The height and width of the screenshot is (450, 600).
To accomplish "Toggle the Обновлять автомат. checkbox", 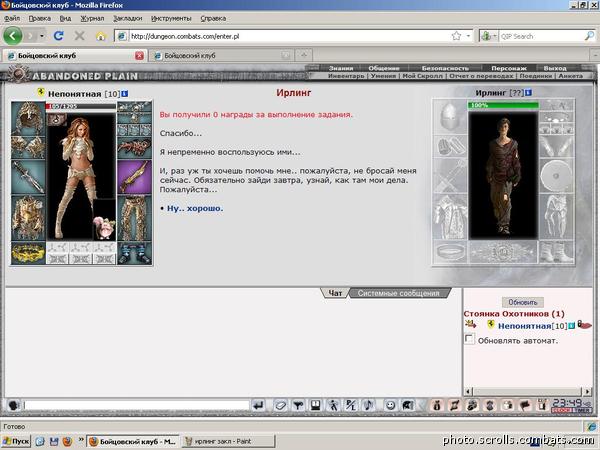I will pyautogui.click(x=470, y=339).
